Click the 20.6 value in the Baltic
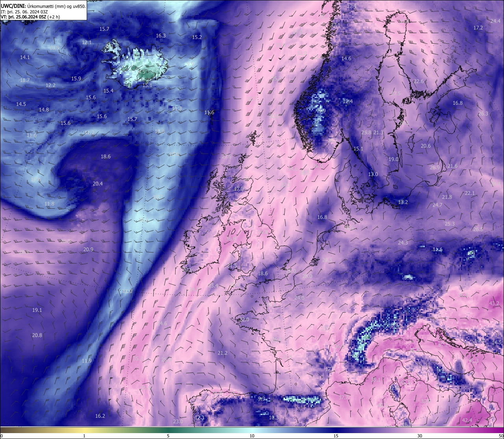Viewport: 504px width, 439px height. [x=426, y=146]
